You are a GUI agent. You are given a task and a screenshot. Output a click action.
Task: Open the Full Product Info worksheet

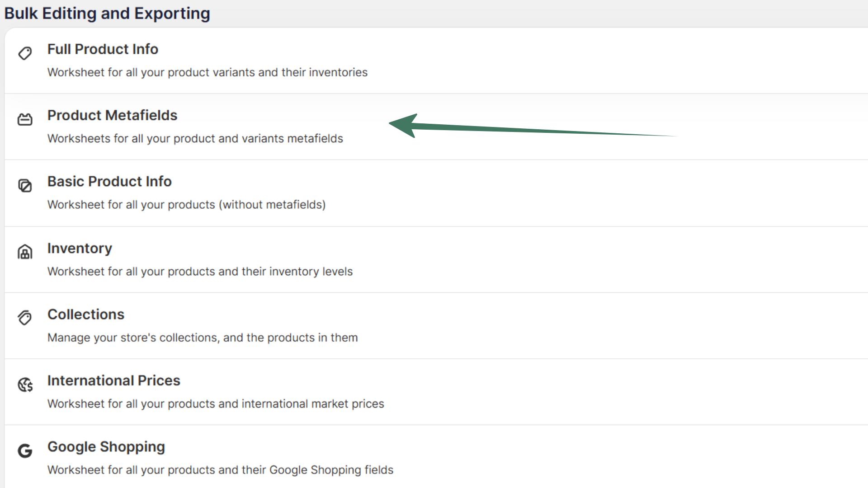point(103,49)
